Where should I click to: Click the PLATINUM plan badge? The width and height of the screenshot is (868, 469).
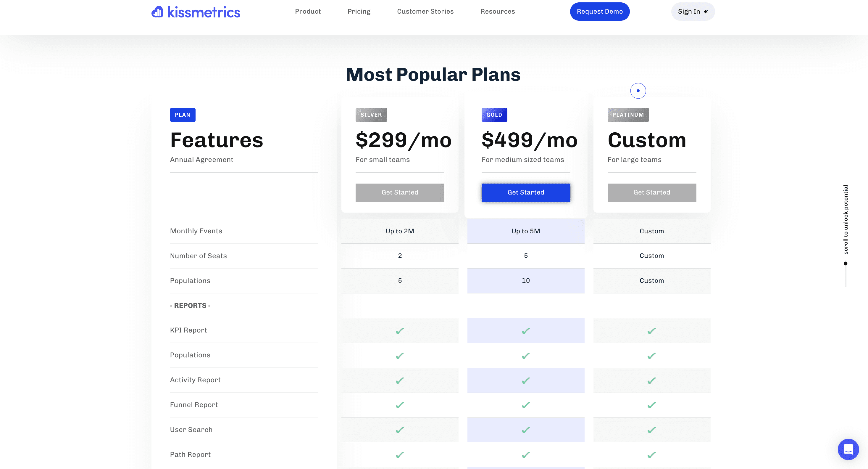[x=628, y=115]
